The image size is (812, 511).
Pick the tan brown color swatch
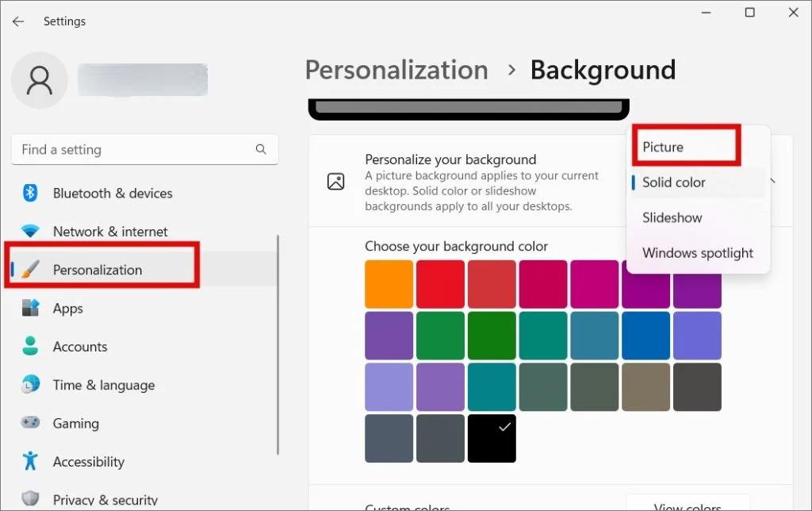point(645,386)
